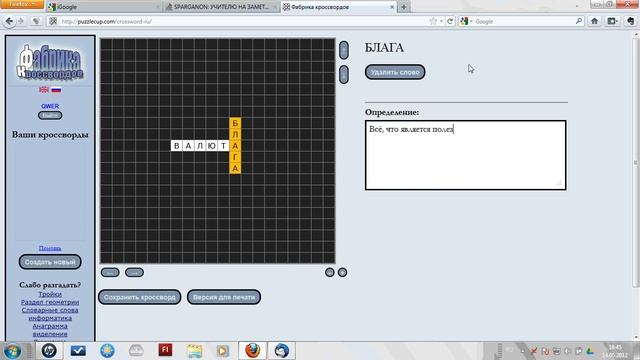640x360 pixels.
Task: Click inside the Определение text area
Action: pos(465,155)
